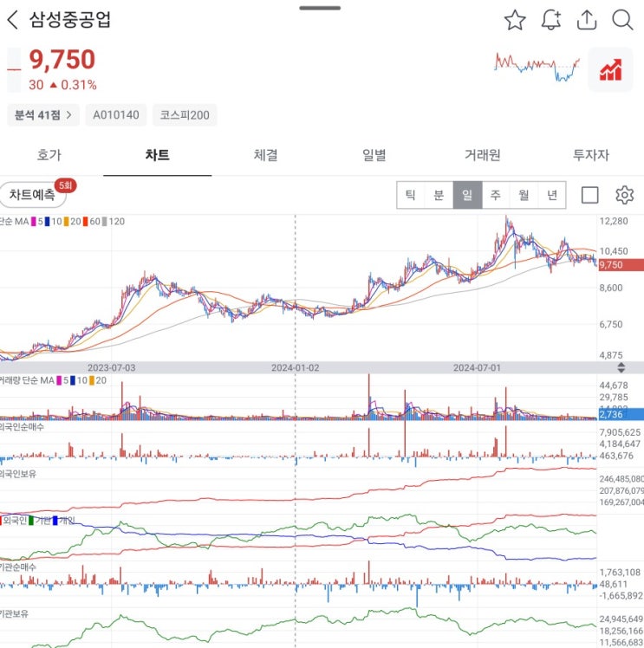Tap the large 9,750 price header
644x648 pixels.
(62, 59)
